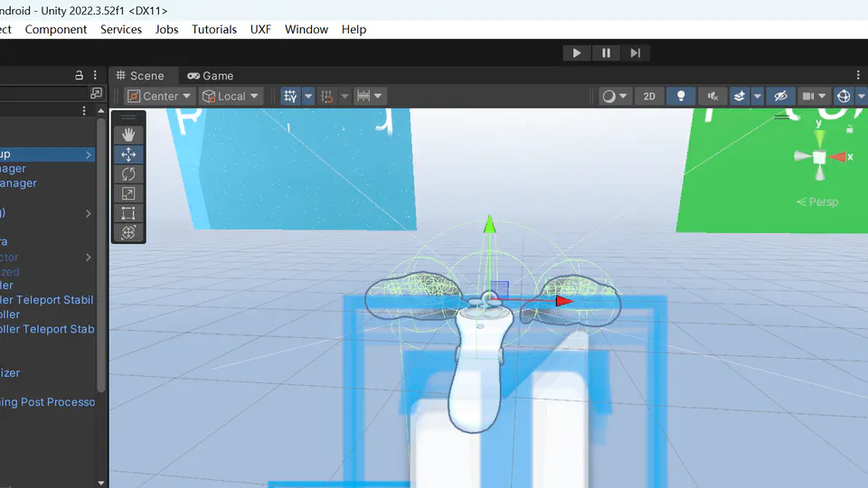Image resolution: width=868 pixels, height=488 pixels.
Task: Select the Move tool
Action: tap(128, 155)
